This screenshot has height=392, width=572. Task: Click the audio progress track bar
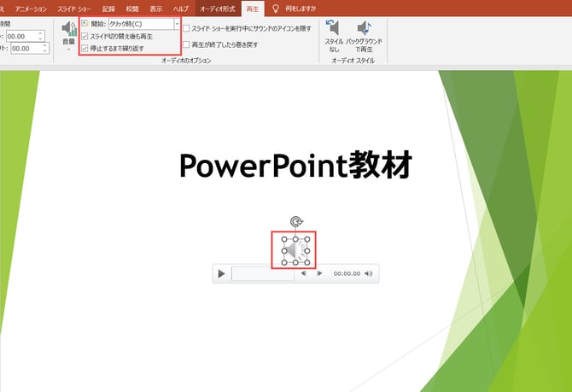(x=263, y=274)
